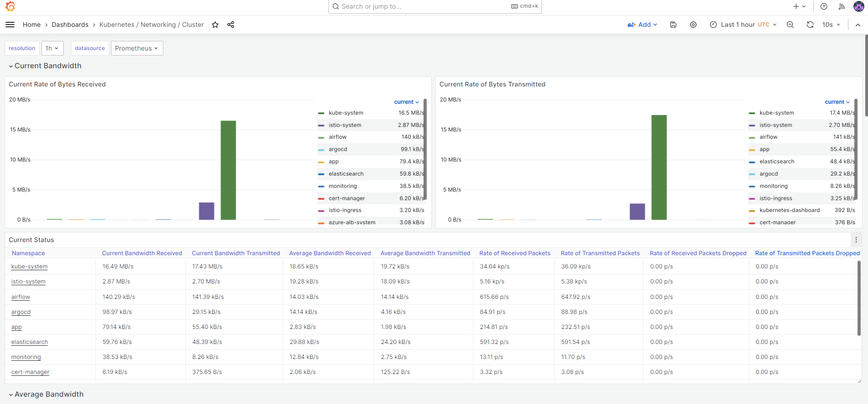Sort by Current Bandwidth Received column

pos(142,253)
